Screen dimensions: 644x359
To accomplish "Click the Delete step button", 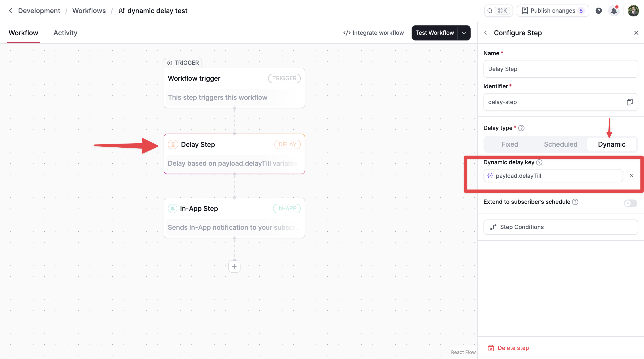I will click(x=508, y=348).
